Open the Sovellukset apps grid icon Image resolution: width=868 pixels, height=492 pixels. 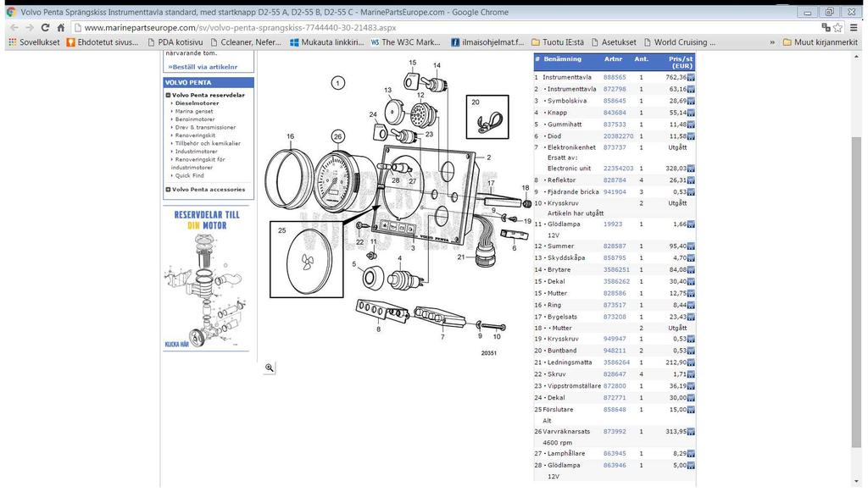pos(12,42)
